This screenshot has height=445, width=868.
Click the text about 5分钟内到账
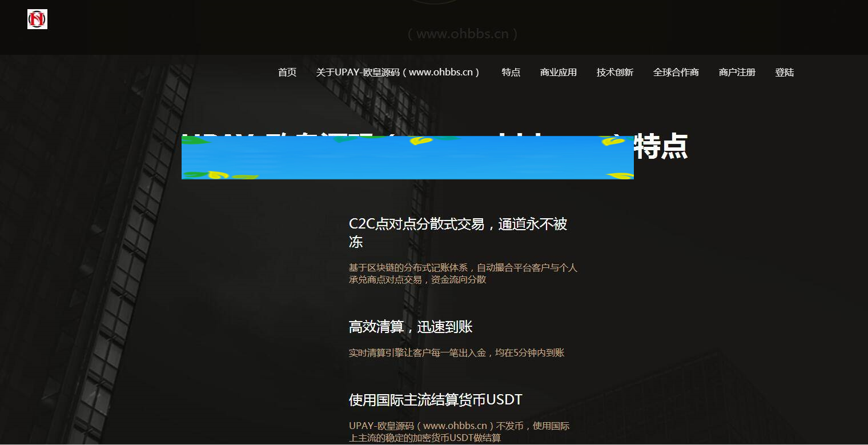[456, 352]
